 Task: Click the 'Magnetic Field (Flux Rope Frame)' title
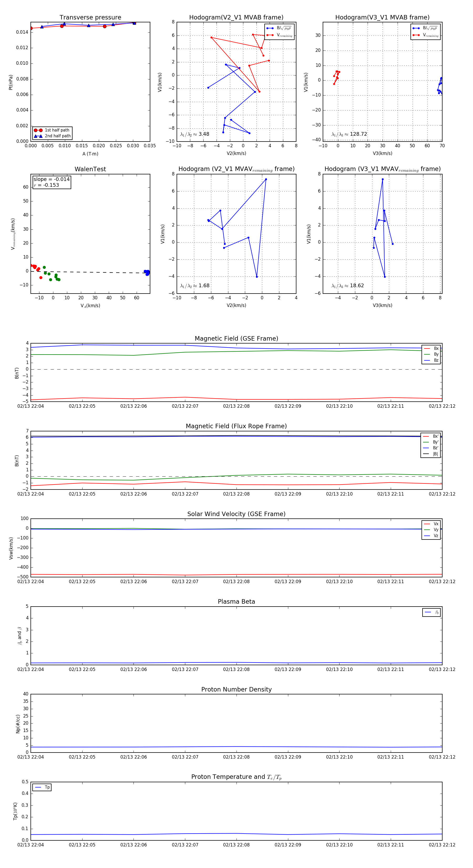[x=236, y=426]
